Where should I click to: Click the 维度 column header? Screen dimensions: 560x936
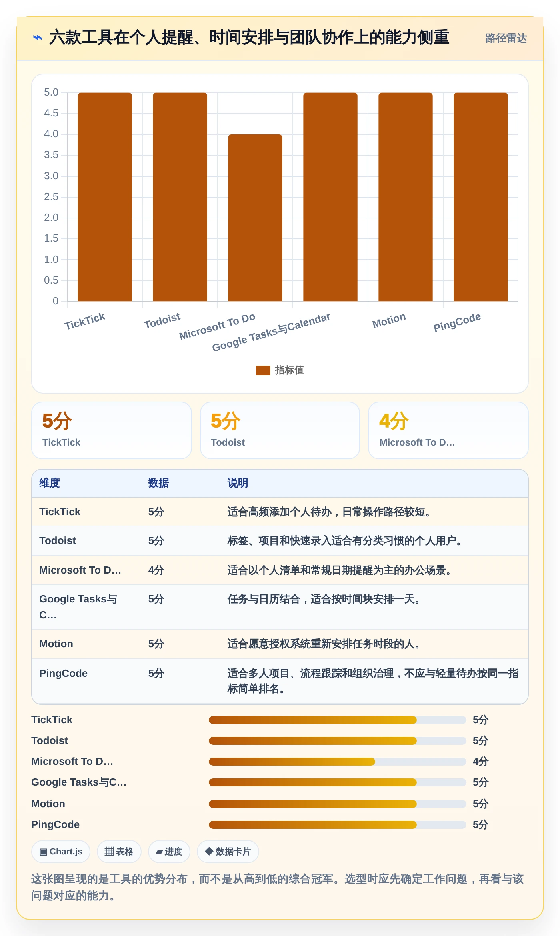pyautogui.click(x=50, y=483)
